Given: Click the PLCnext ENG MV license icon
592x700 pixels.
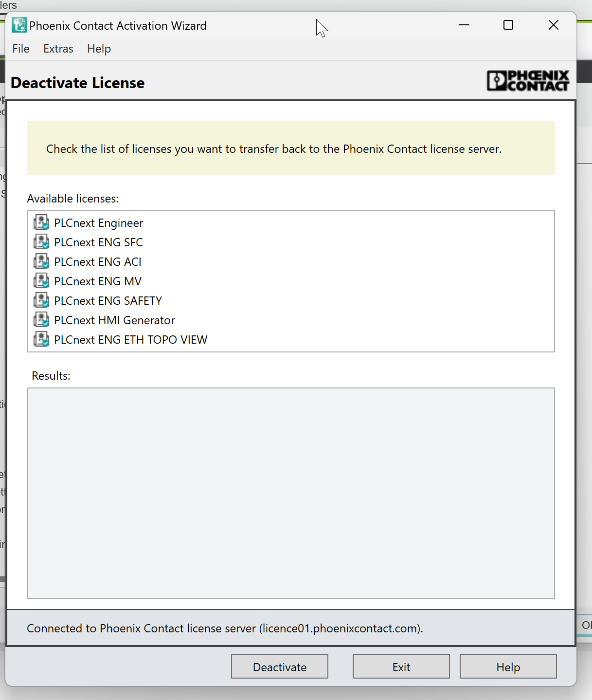Looking at the screenshot, I should click(41, 281).
